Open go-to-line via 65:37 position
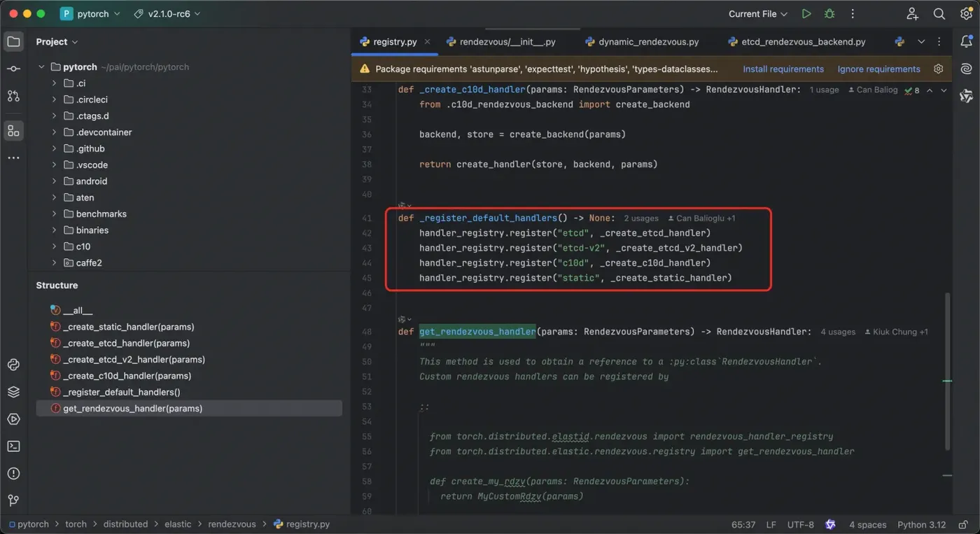This screenshot has width=980, height=534. (x=743, y=524)
